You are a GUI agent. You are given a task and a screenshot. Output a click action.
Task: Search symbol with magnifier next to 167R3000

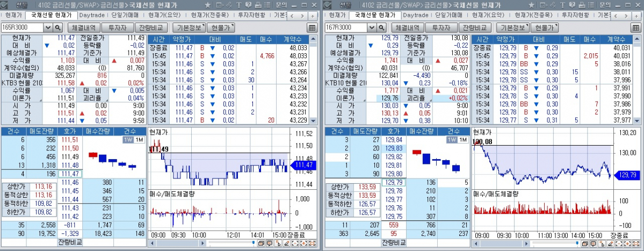coord(381,27)
